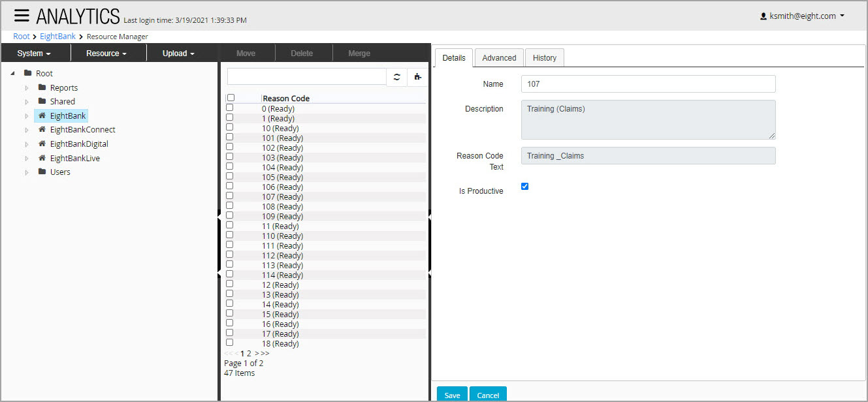Expand the Reports tree node arrow

click(27, 87)
